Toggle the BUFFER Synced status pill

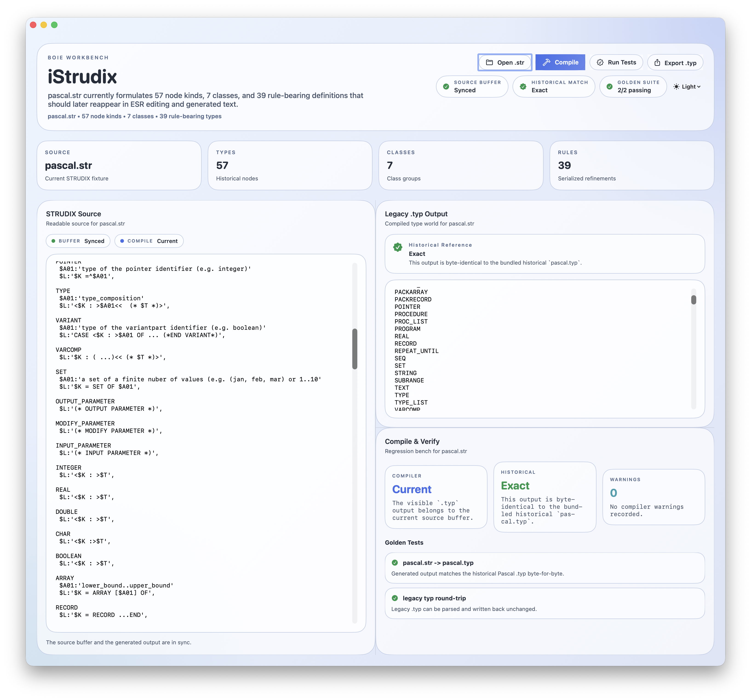click(77, 241)
